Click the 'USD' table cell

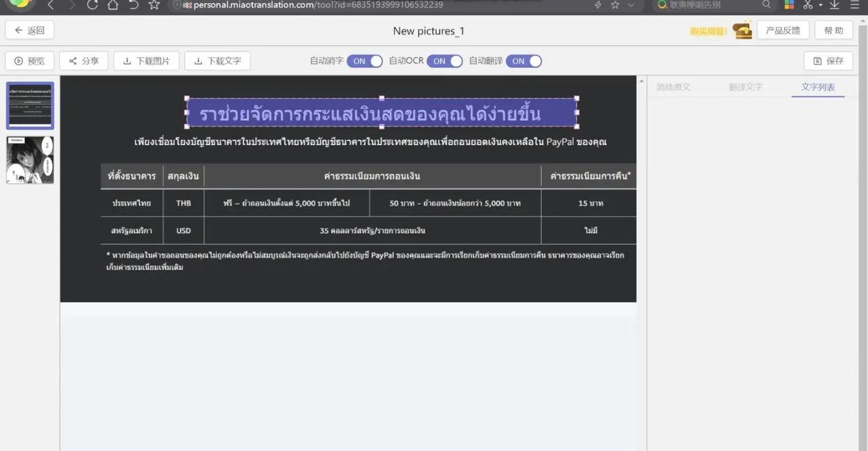[184, 231]
